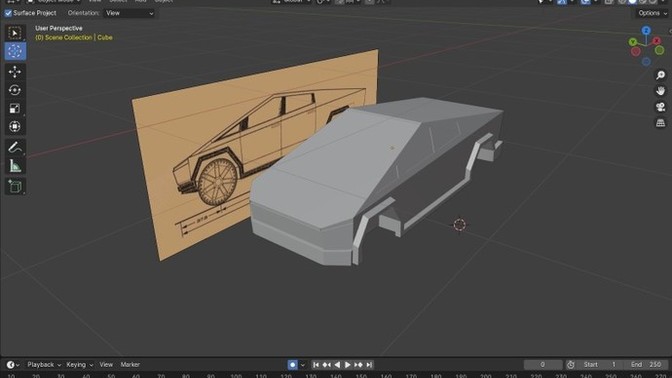This screenshot has height=378, width=672.
Task: Play the animation in reverse
Action: click(337, 365)
